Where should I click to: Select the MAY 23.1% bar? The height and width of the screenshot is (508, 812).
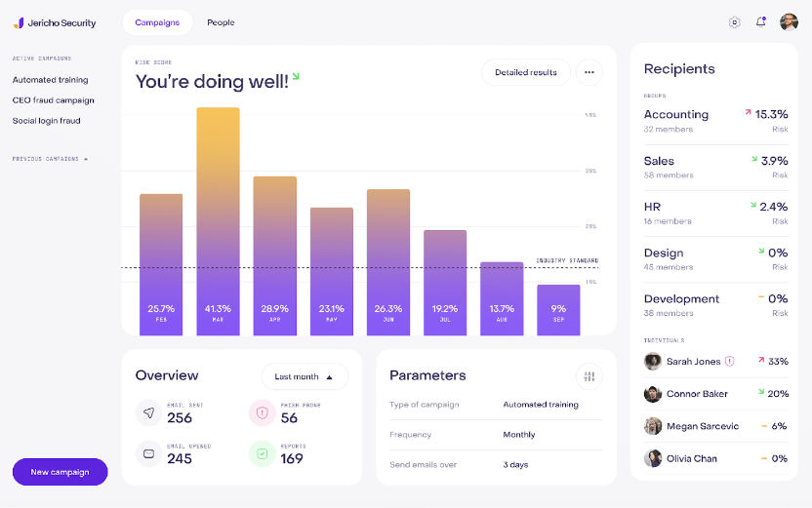click(332, 272)
